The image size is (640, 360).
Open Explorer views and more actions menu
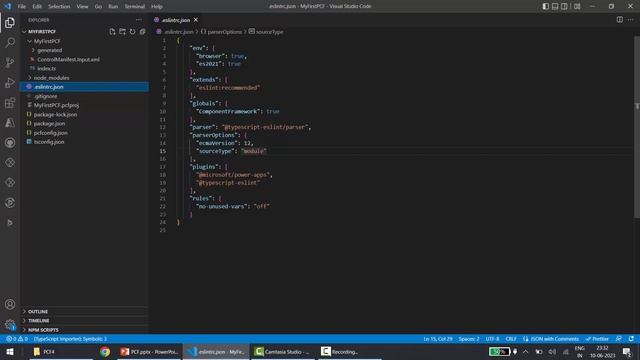click(139, 20)
